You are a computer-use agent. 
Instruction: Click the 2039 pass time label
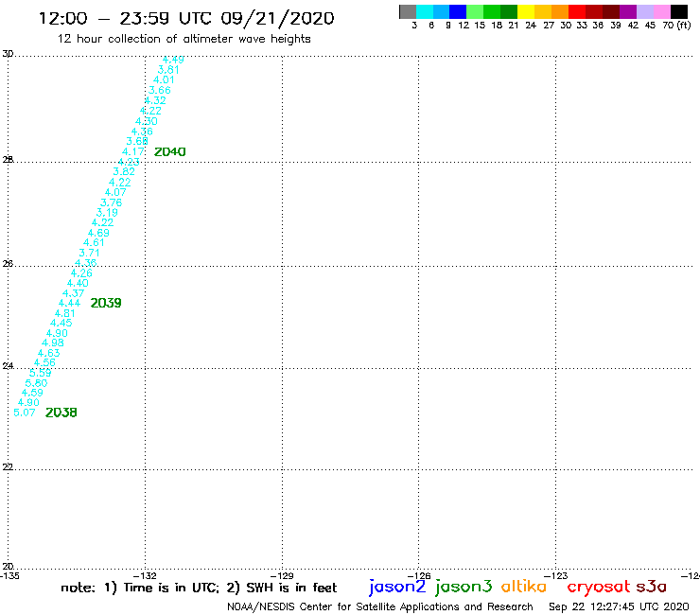pos(106,303)
